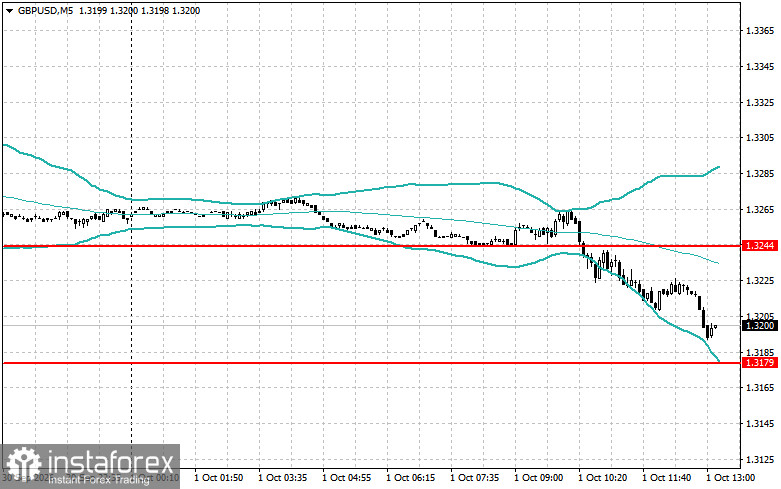
Task: Click the 1 Oct 04:55 time label
Action: (347, 478)
